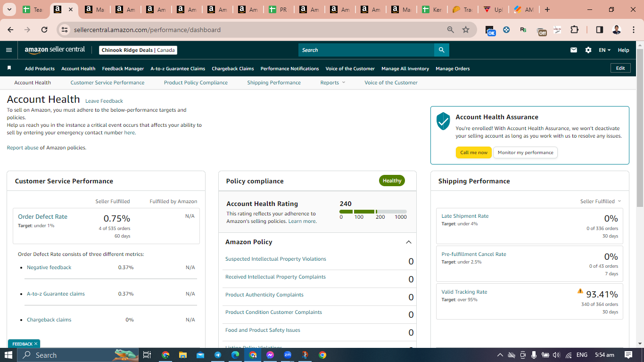Click the Edit button for favorites bar
The width and height of the screenshot is (644, 362).
620,68
